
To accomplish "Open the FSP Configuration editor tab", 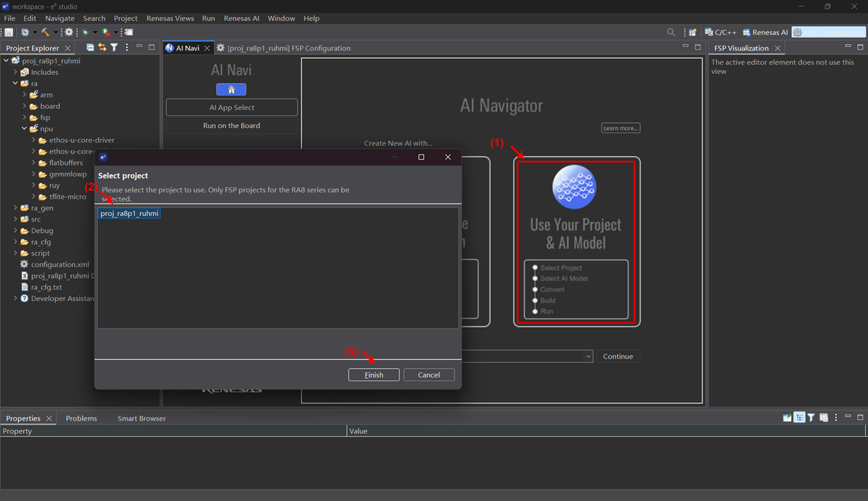I will [x=283, y=48].
